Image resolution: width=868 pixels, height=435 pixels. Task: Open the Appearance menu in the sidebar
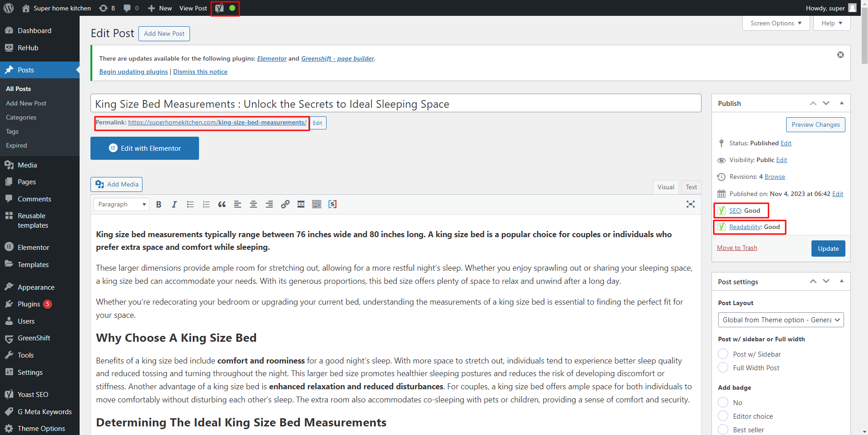coord(35,287)
